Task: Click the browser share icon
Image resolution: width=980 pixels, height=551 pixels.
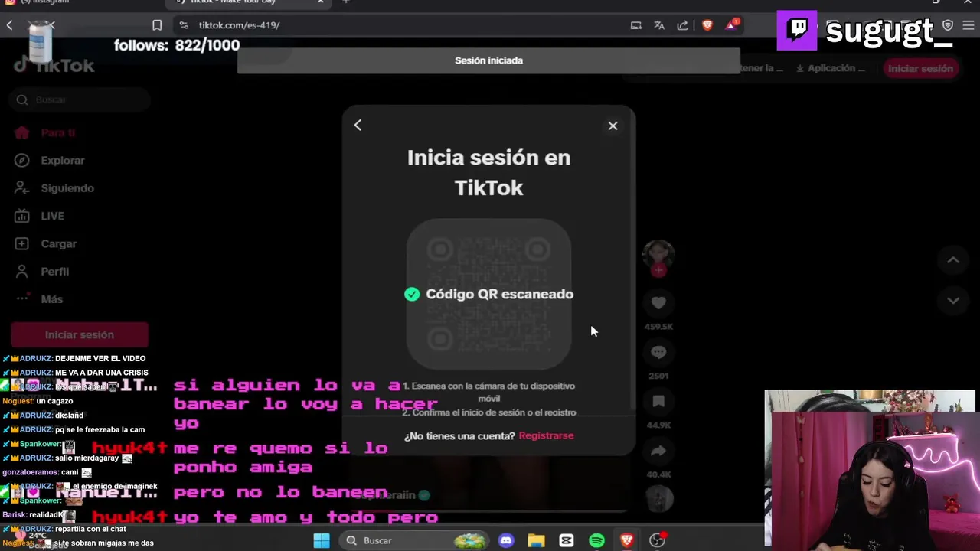Action: pos(682,25)
